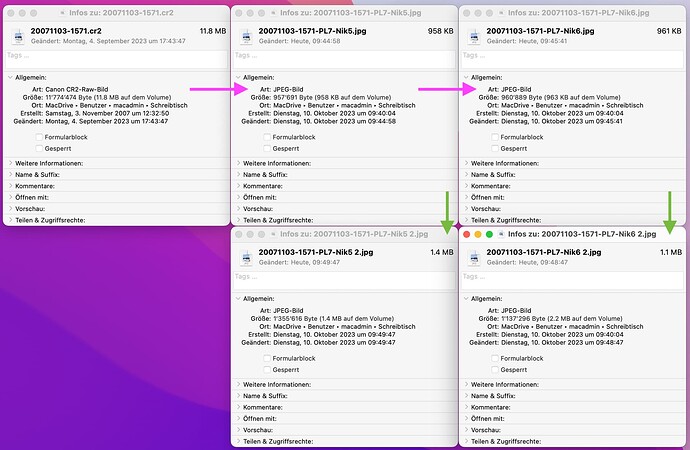This screenshot has height=450, width=690.
Task: Click the Tags field in the 1571.cr2 window
Action: pyautogui.click(x=117, y=59)
